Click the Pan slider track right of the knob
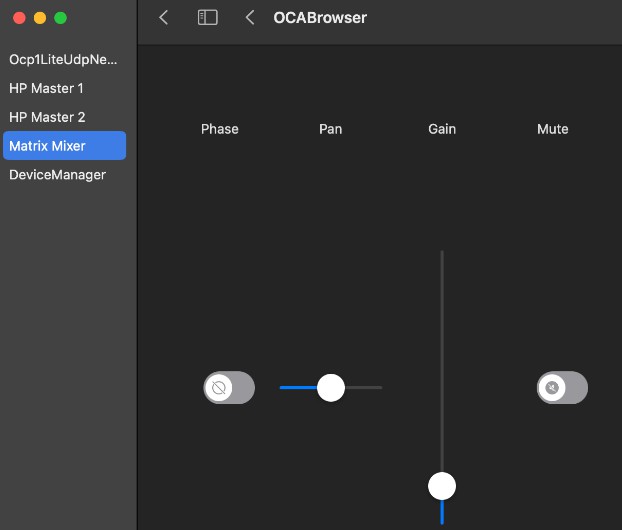Image resolution: width=622 pixels, height=530 pixels. 364,387
